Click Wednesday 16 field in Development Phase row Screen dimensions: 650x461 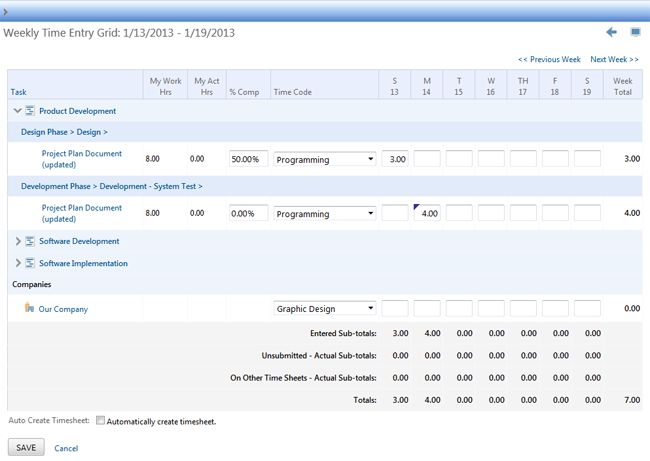point(491,213)
